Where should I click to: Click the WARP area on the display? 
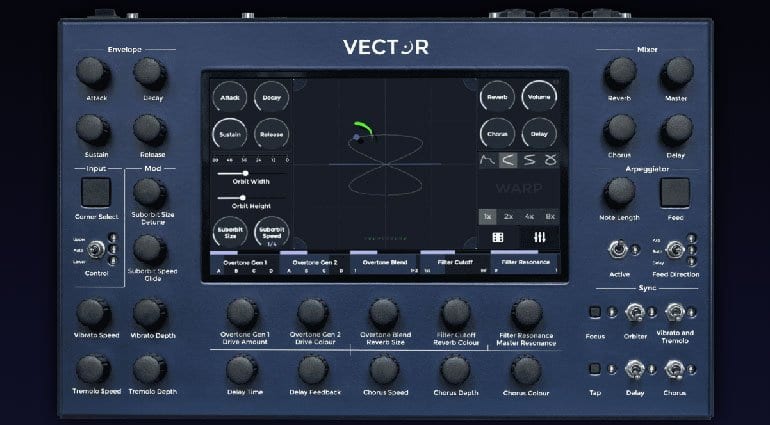pos(519,189)
